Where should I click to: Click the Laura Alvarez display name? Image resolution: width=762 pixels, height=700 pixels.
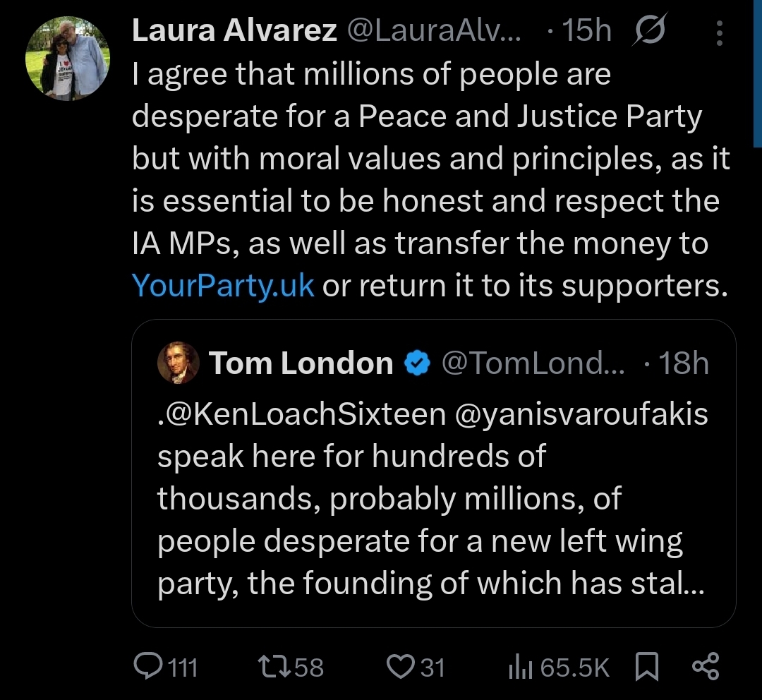coord(234,32)
